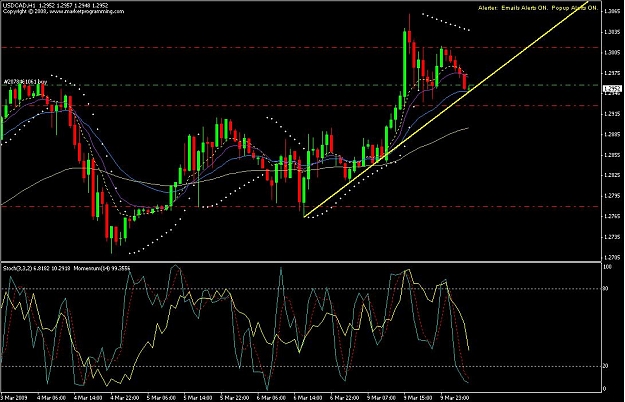Click the 4 Mar 14:00 time label
This screenshot has width=625, height=402.
coord(88,398)
